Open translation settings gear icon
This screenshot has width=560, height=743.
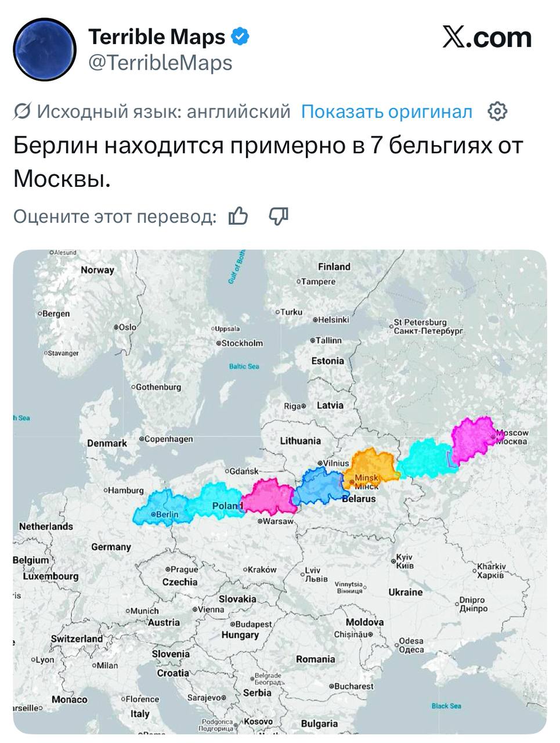pos(497,111)
